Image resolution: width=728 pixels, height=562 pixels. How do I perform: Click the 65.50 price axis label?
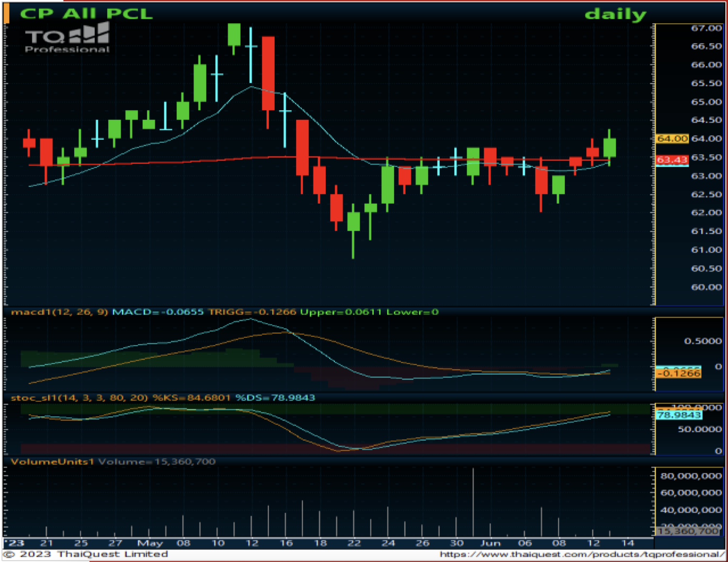[x=706, y=83]
